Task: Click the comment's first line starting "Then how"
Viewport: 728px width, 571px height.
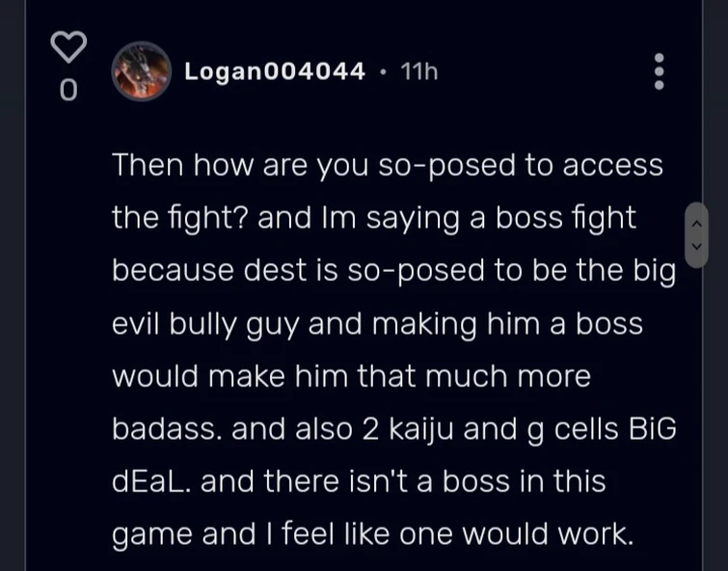Action: (388, 165)
